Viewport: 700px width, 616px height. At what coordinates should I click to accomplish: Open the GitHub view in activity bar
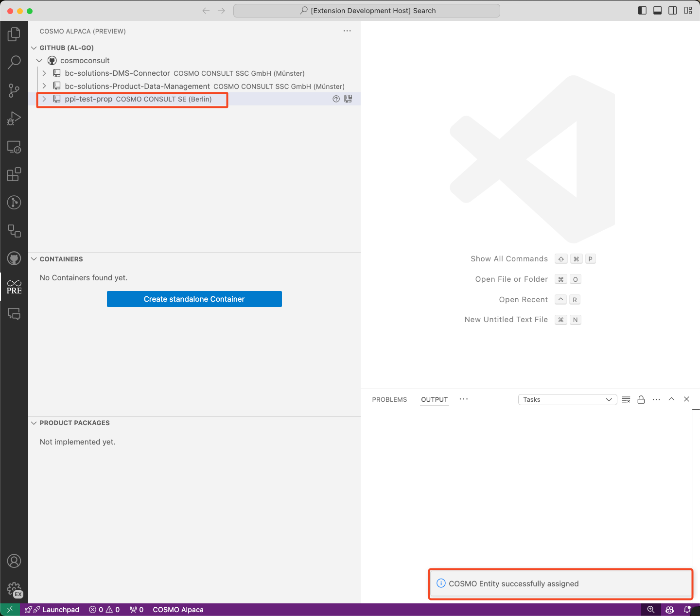pyautogui.click(x=14, y=258)
